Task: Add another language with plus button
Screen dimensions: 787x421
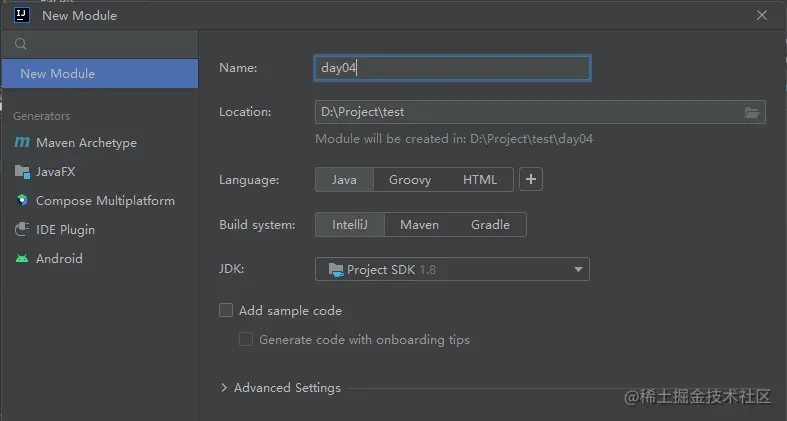Action: pyautogui.click(x=531, y=179)
